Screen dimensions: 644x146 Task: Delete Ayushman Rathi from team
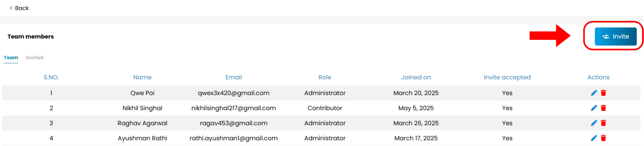[603, 138]
